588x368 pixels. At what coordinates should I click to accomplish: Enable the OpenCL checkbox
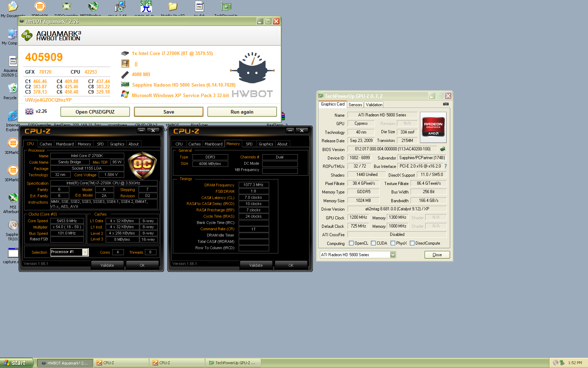pos(351,243)
